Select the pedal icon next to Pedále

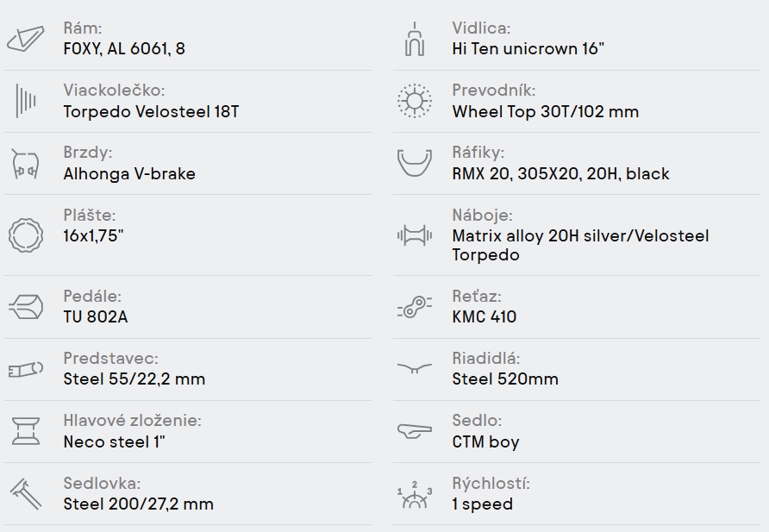pyautogui.click(x=26, y=307)
